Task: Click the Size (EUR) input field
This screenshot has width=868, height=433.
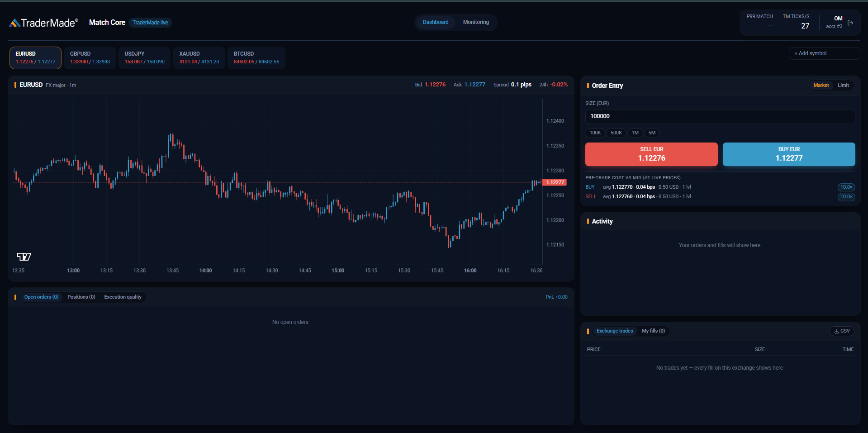Action: (720, 116)
